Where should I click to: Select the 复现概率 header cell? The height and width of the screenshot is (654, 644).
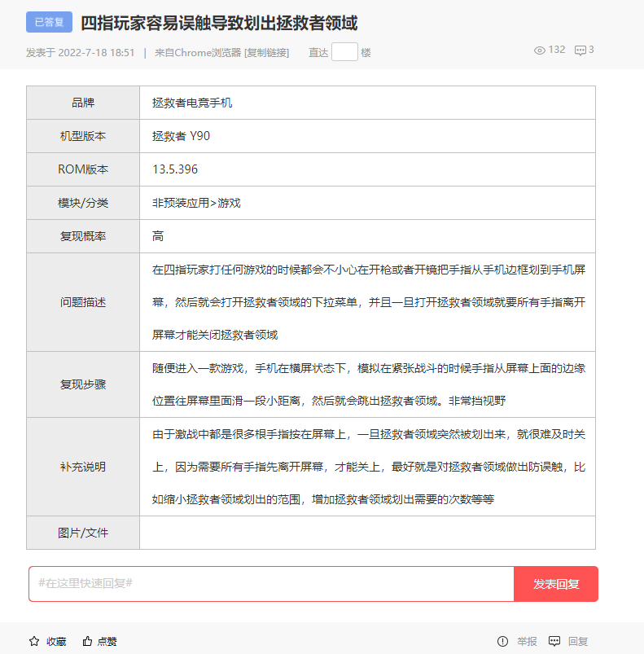pos(83,236)
